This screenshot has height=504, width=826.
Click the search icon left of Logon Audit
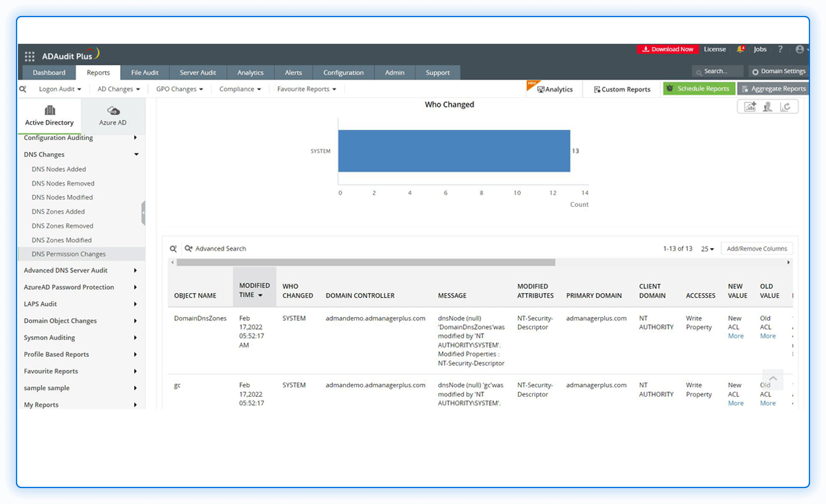[23, 89]
